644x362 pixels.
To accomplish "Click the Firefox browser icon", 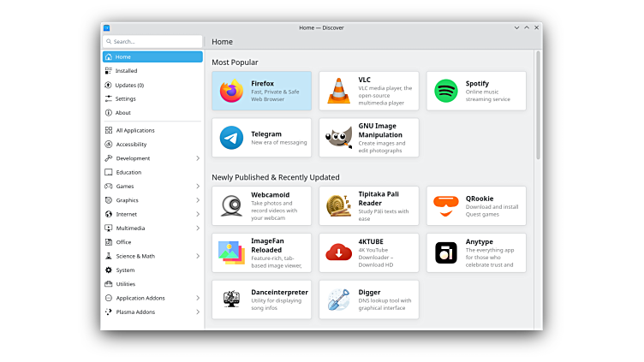I will pos(231,91).
